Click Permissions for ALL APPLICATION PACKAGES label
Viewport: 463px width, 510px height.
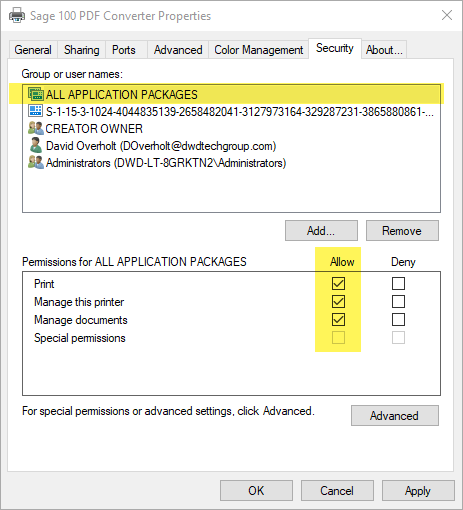click(x=134, y=262)
